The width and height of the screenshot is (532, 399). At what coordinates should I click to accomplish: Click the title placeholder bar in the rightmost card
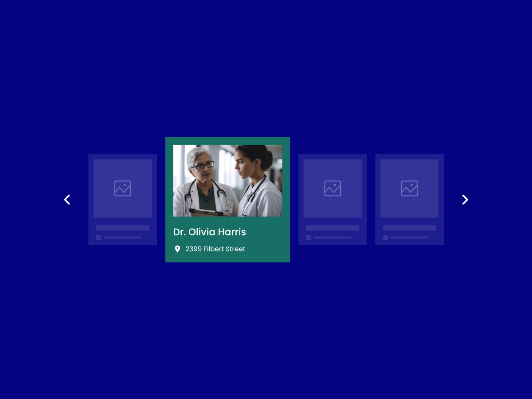click(x=410, y=228)
